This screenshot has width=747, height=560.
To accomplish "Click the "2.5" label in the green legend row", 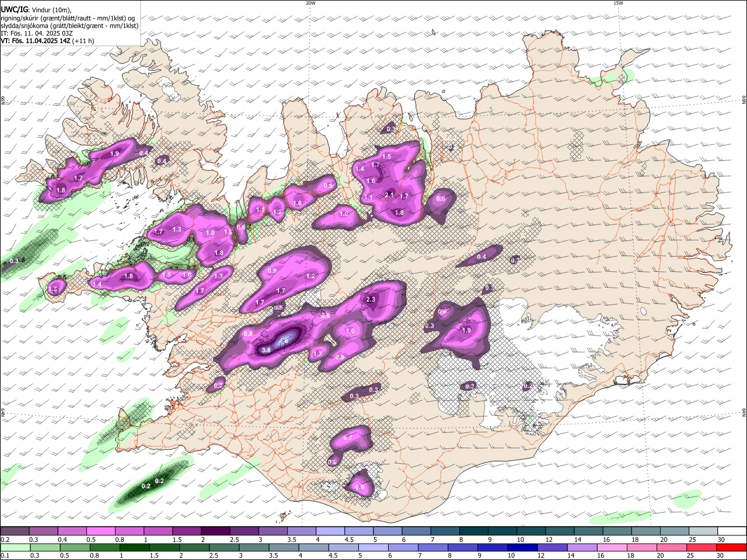I will point(214,555).
